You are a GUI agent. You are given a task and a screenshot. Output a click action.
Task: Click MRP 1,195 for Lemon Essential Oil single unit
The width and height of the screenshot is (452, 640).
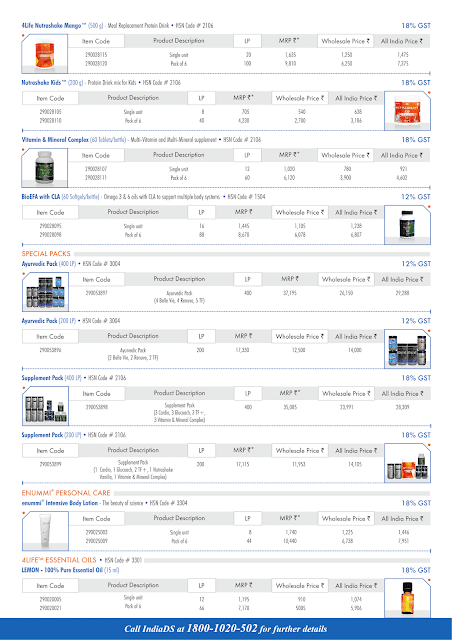pos(243,600)
